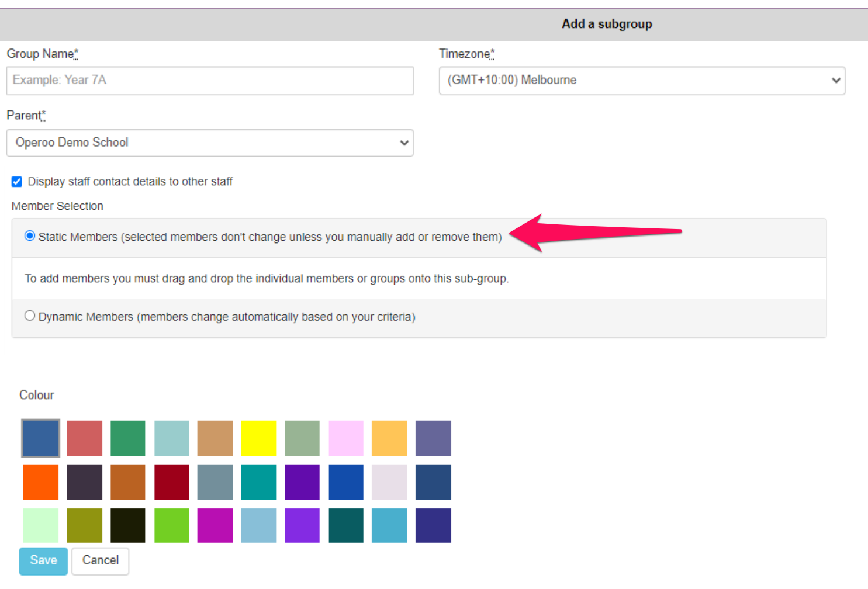This screenshot has width=868, height=589.
Task: Select the bright orange colour swatch
Action: click(x=41, y=482)
